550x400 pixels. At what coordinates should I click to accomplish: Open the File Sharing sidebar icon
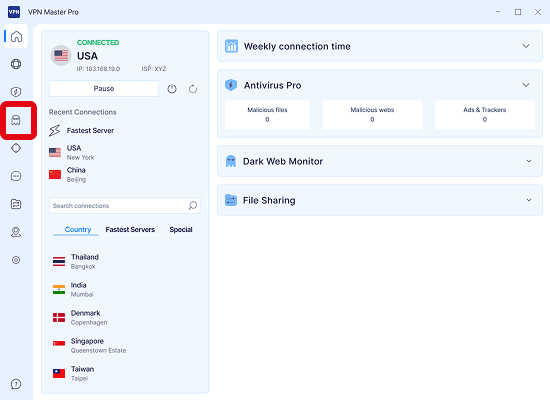(x=16, y=204)
